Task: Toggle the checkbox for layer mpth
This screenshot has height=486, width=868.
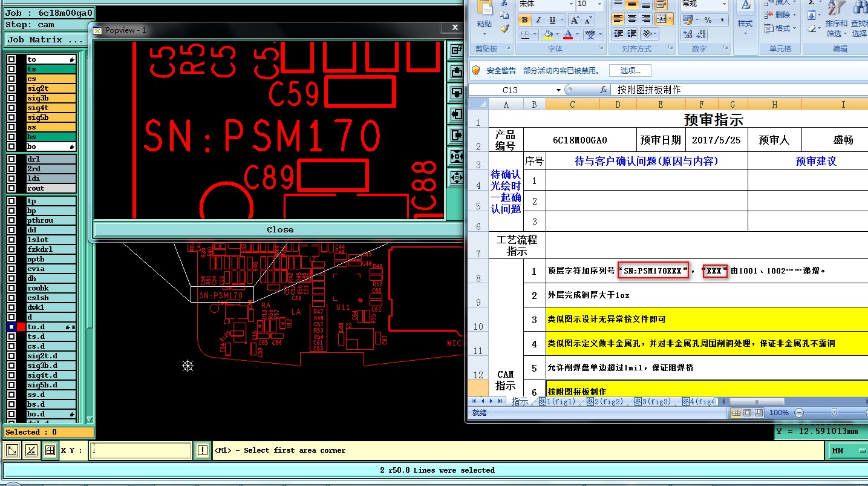Action: pyautogui.click(x=11, y=259)
